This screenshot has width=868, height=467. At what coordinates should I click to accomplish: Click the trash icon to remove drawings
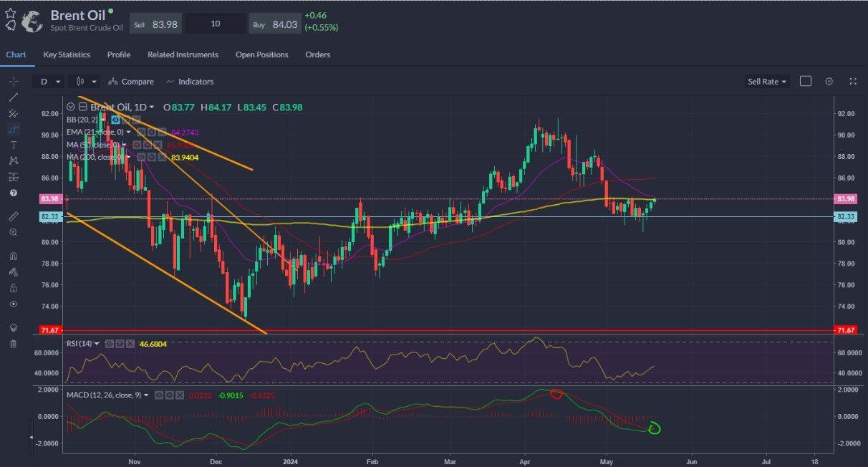pyautogui.click(x=13, y=344)
